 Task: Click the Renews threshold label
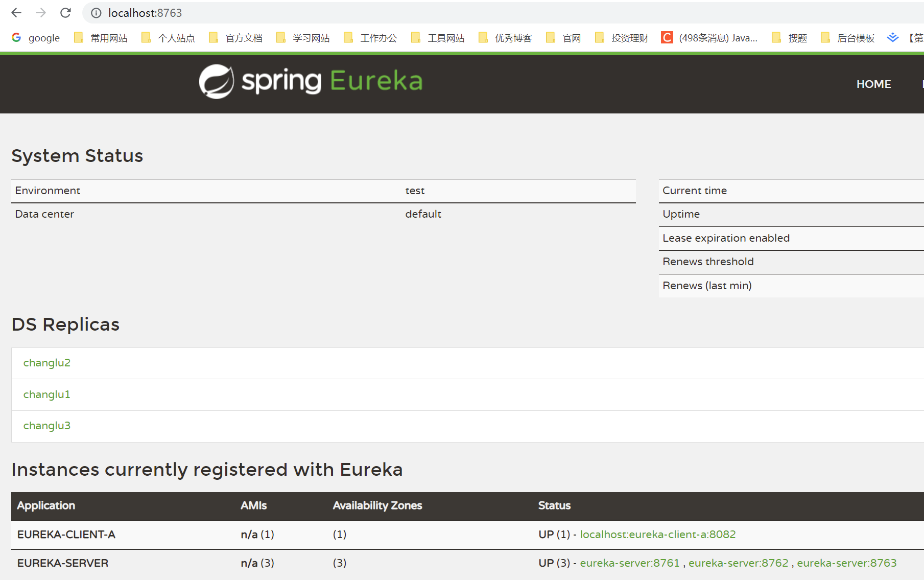[708, 262]
